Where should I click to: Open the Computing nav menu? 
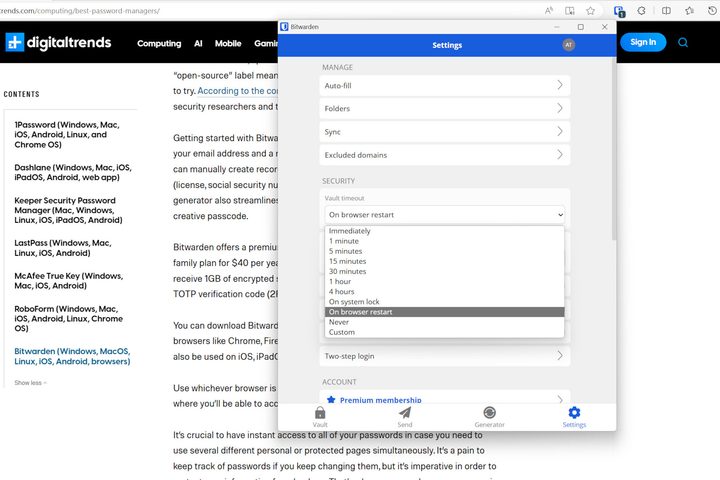pyautogui.click(x=159, y=43)
